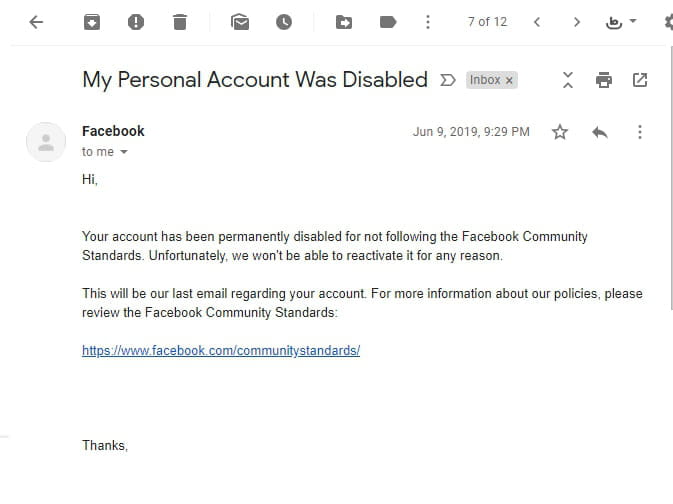The height and width of the screenshot is (504, 673).
Task: Remove the Inbox label from this email
Action: tap(509, 80)
